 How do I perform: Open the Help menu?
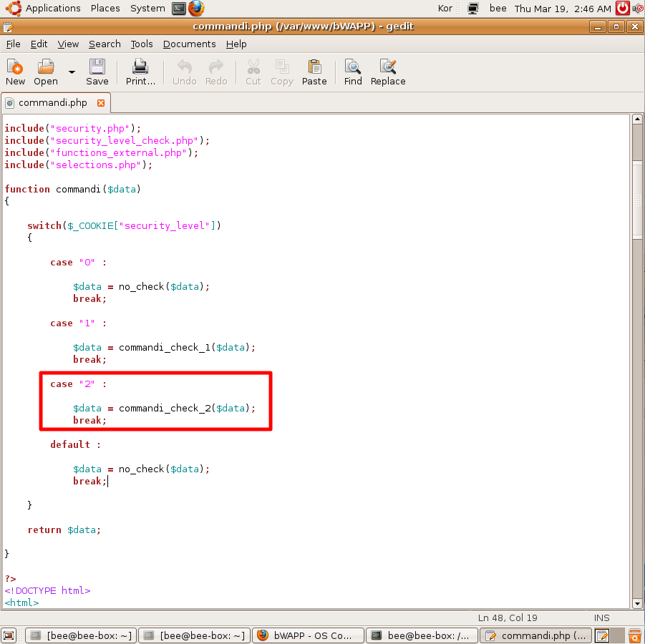236,44
